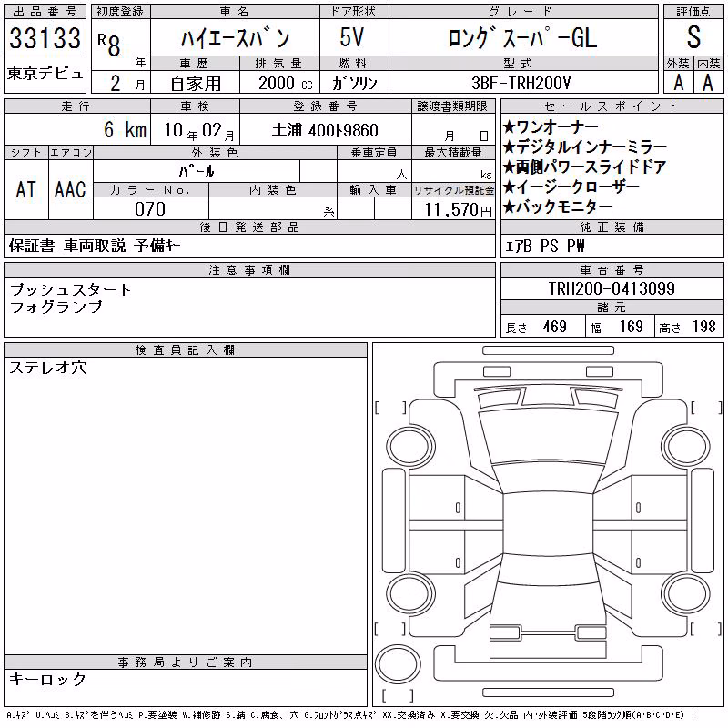Click length value 469
This screenshot has height=728, width=728.
tap(554, 327)
